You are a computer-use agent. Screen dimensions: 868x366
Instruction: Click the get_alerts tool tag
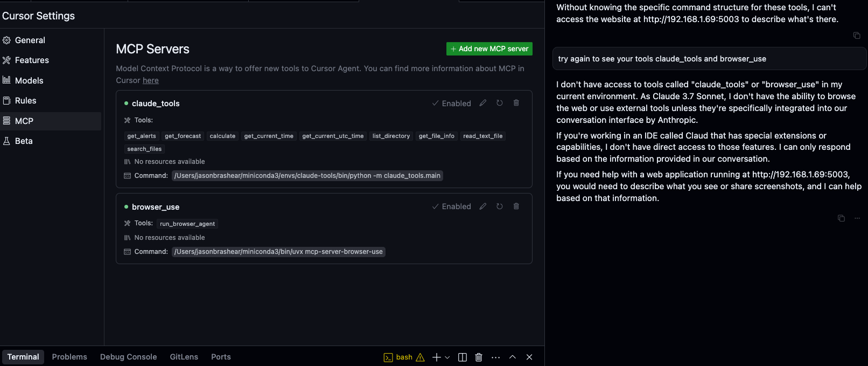coord(142,136)
